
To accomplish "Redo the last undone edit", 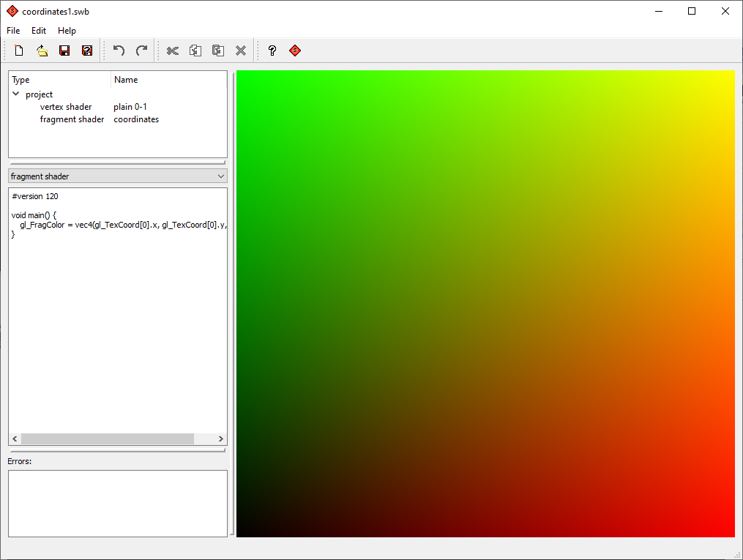I will coord(142,51).
